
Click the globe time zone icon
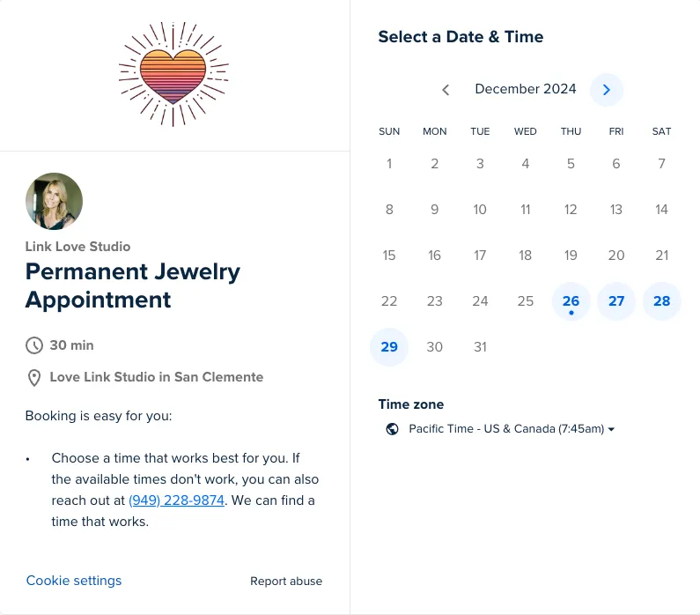click(x=392, y=429)
